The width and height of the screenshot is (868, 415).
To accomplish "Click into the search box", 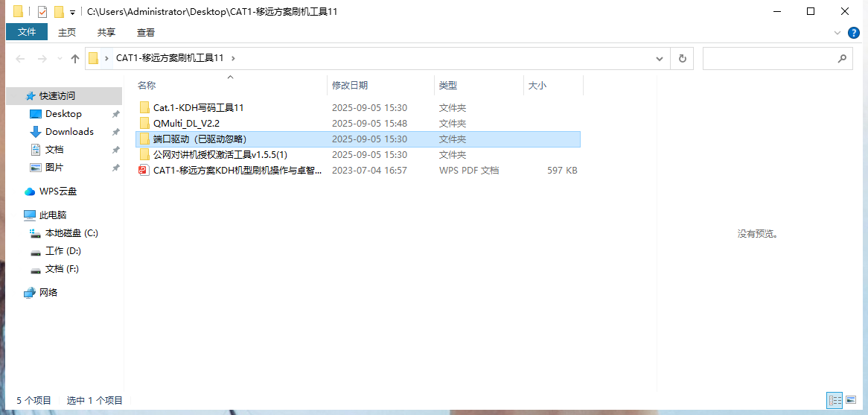I will coord(768,58).
